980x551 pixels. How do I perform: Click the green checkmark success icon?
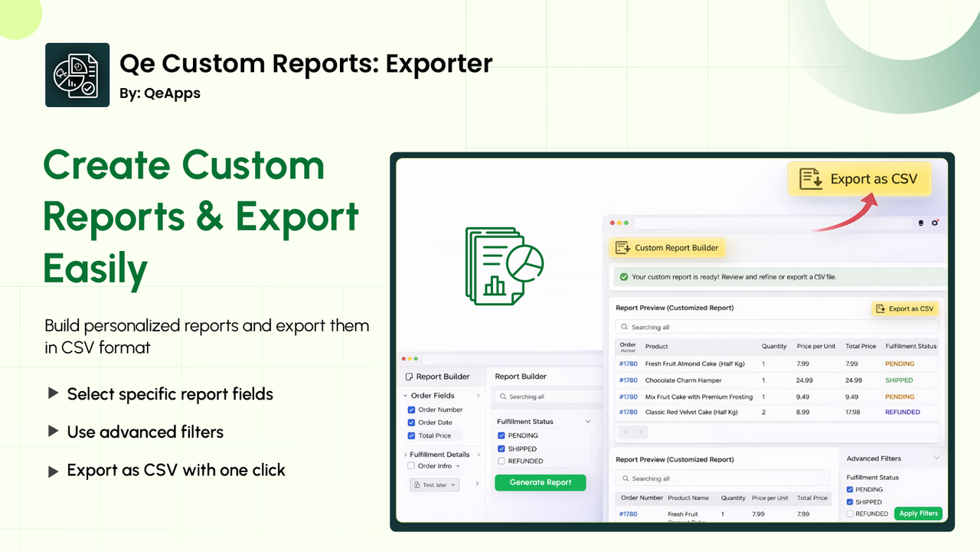[x=623, y=277]
